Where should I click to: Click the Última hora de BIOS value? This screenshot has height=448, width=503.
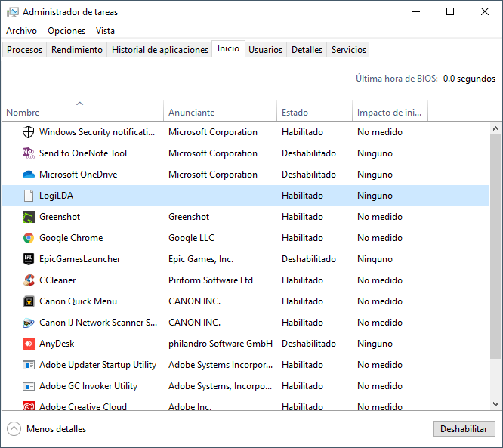tap(469, 79)
